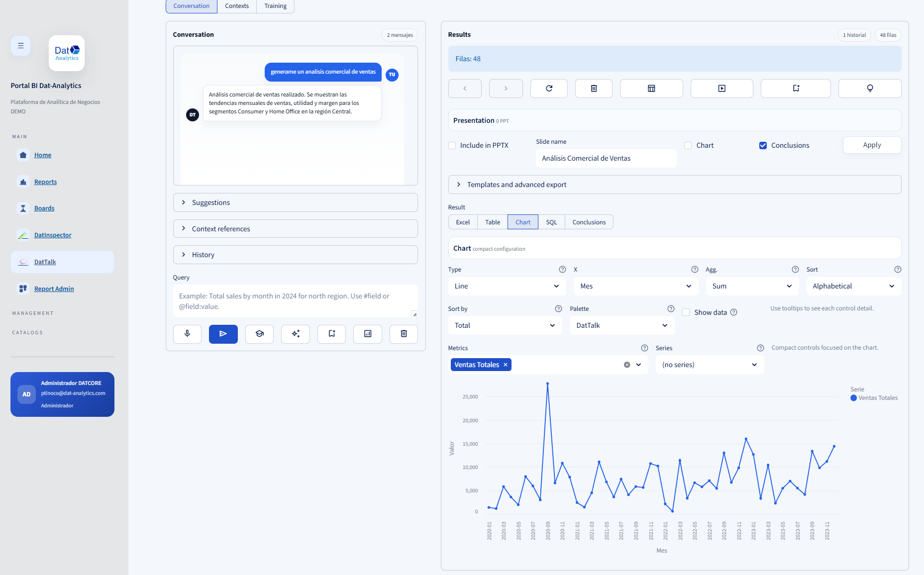Open the Sort dropdown showing Alphabetical
This screenshot has height=575, width=924.
(853, 286)
